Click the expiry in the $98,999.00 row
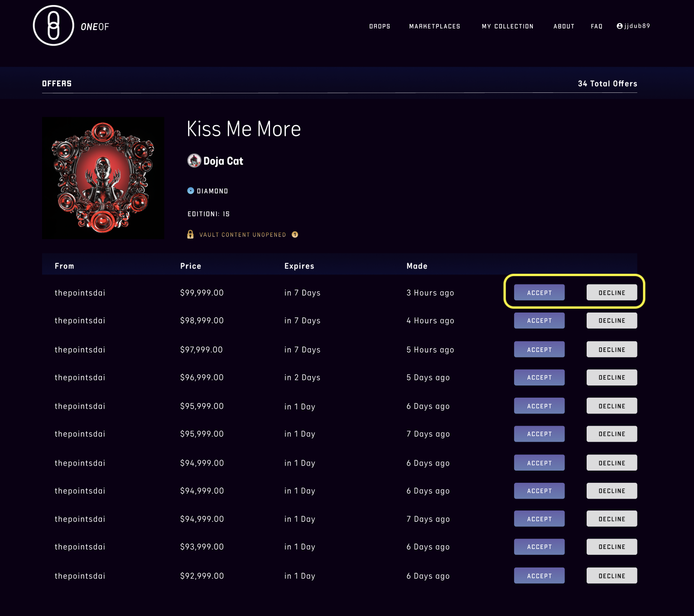Image resolution: width=694 pixels, height=616 pixels. (x=302, y=321)
